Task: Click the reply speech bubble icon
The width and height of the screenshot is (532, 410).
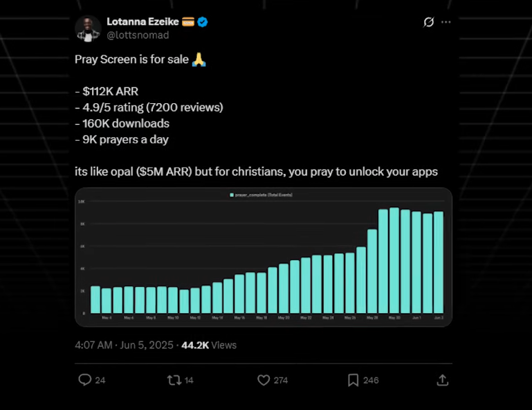Action: point(85,380)
